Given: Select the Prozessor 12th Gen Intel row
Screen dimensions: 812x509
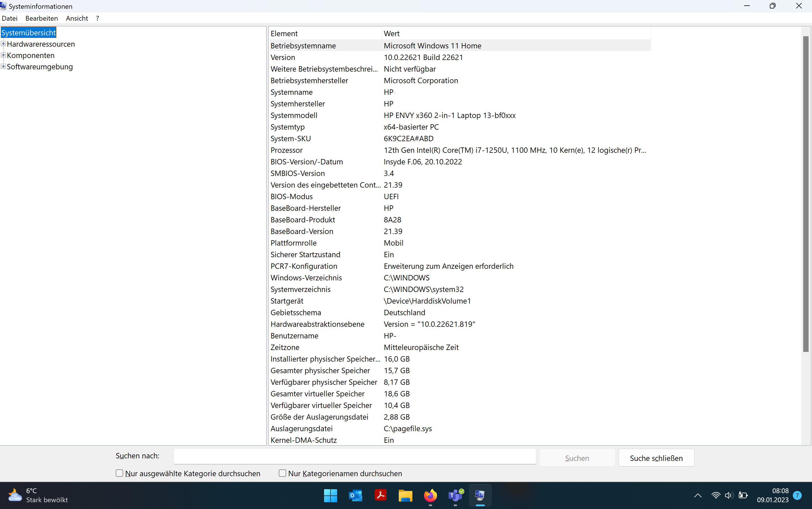Looking at the screenshot, I should point(460,150).
